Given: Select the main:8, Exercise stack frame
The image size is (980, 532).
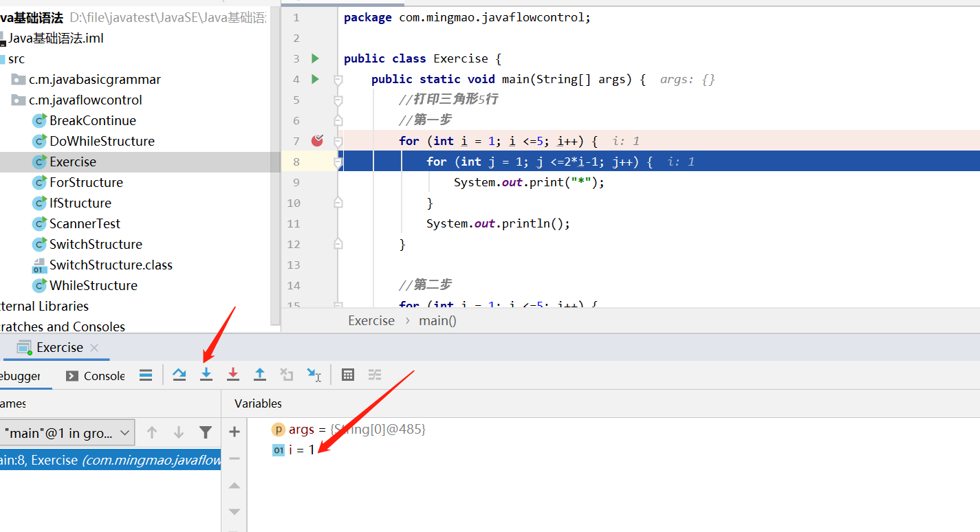Looking at the screenshot, I should tap(110, 460).
